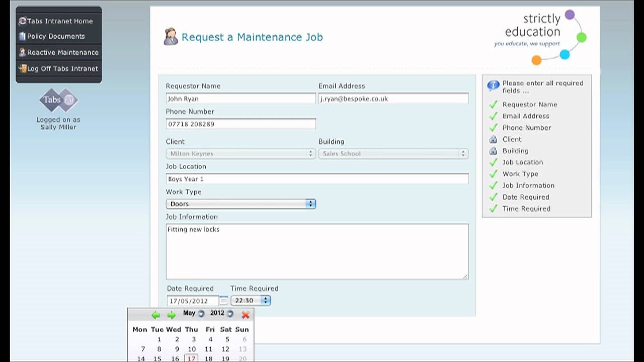The image size is (644, 362).
Task: Select 1 in the calendar
Action: [x=159, y=339]
